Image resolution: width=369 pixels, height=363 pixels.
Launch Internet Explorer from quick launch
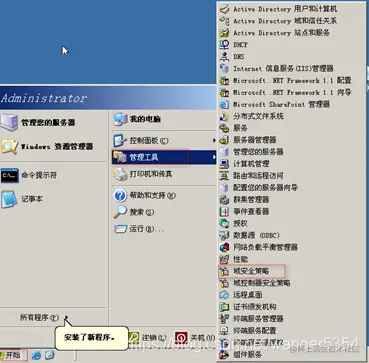pos(36,355)
